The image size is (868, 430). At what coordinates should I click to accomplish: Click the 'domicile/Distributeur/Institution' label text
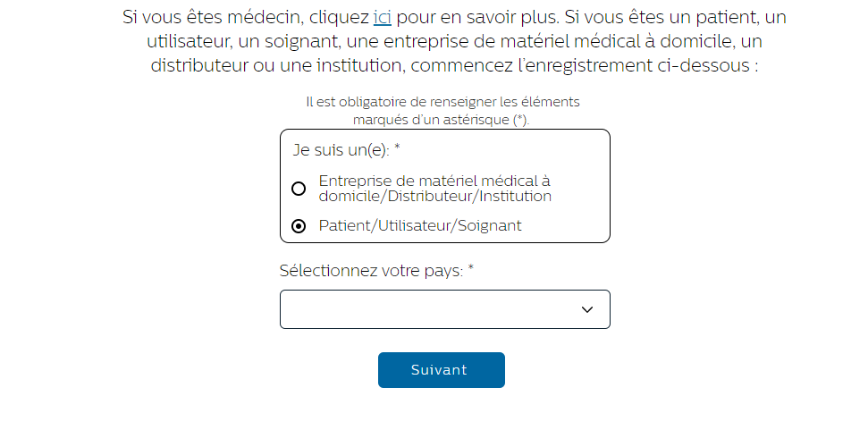(435, 197)
